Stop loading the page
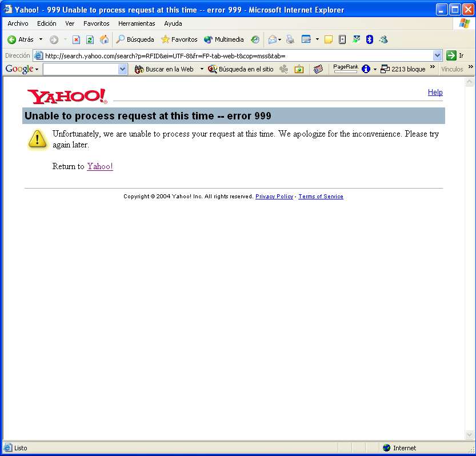Image resolution: width=476 pixels, height=456 pixels. [76, 39]
